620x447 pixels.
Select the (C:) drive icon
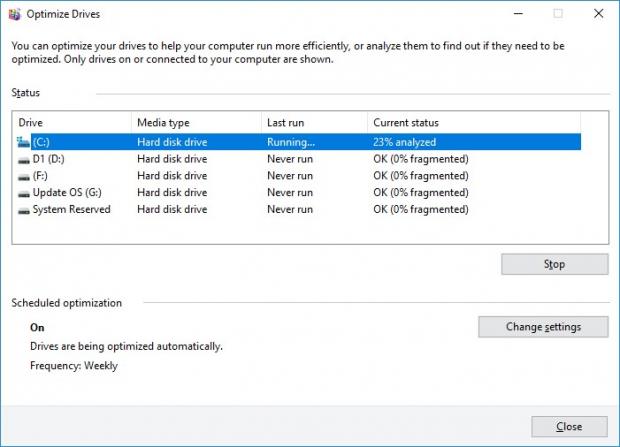24,142
